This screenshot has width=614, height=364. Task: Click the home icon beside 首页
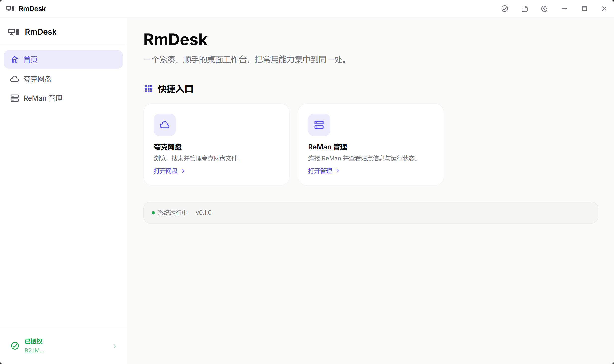(x=15, y=59)
